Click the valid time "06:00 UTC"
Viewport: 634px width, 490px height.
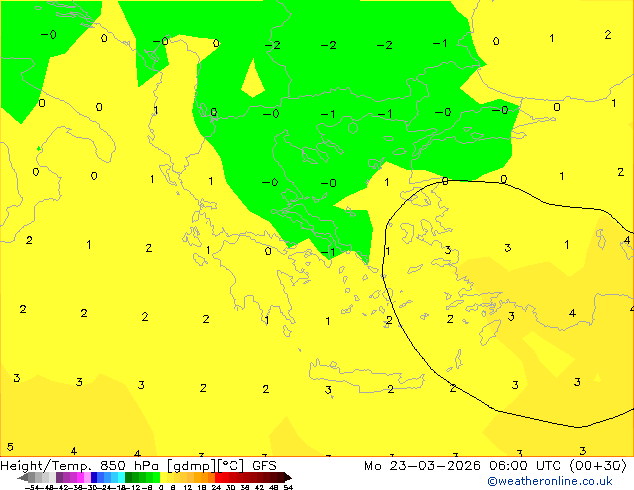click(x=526, y=466)
